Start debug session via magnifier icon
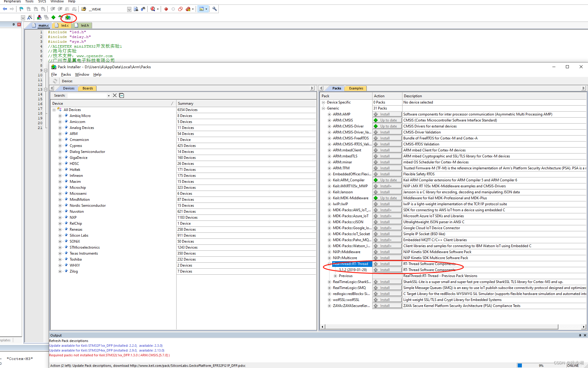 [x=153, y=9]
